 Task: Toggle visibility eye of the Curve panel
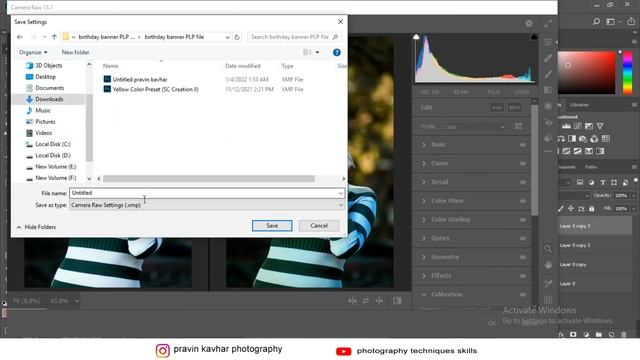[523, 164]
